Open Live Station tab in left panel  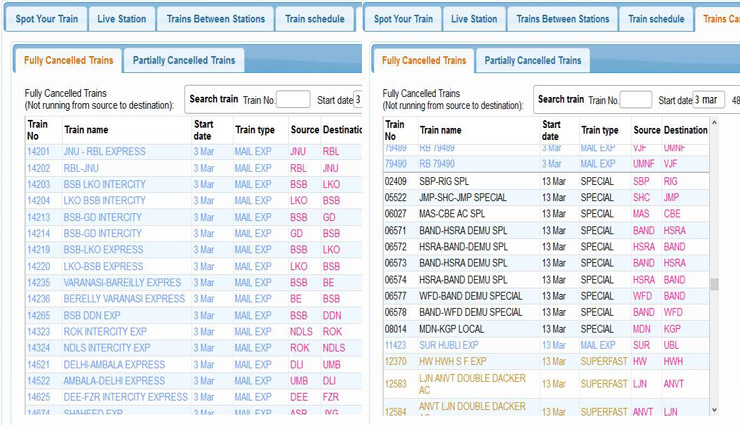tap(122, 19)
